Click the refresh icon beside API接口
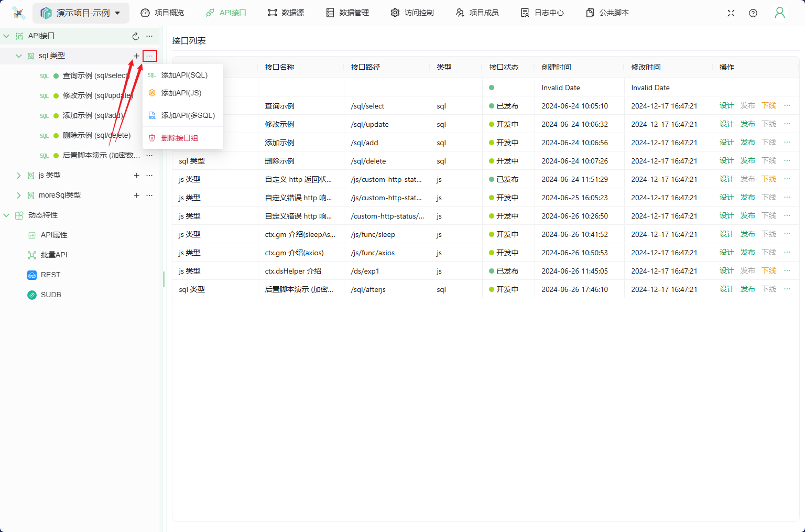805x532 pixels. click(x=136, y=36)
